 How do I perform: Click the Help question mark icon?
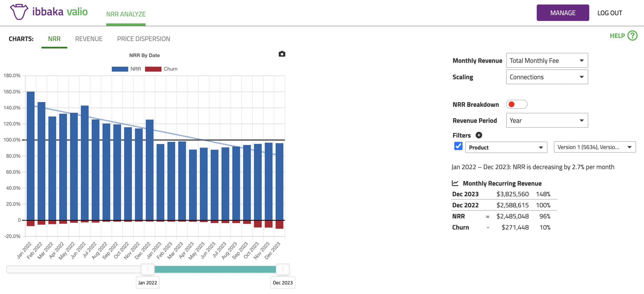632,36
